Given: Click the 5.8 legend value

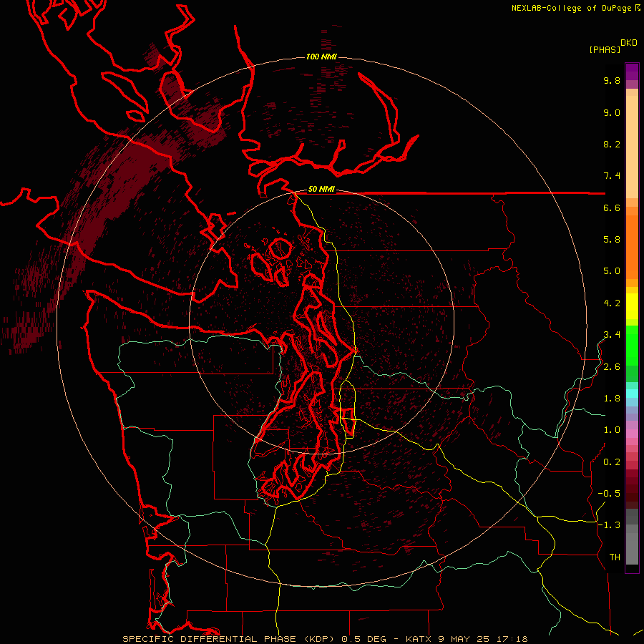Looking at the screenshot, I should pos(612,240).
